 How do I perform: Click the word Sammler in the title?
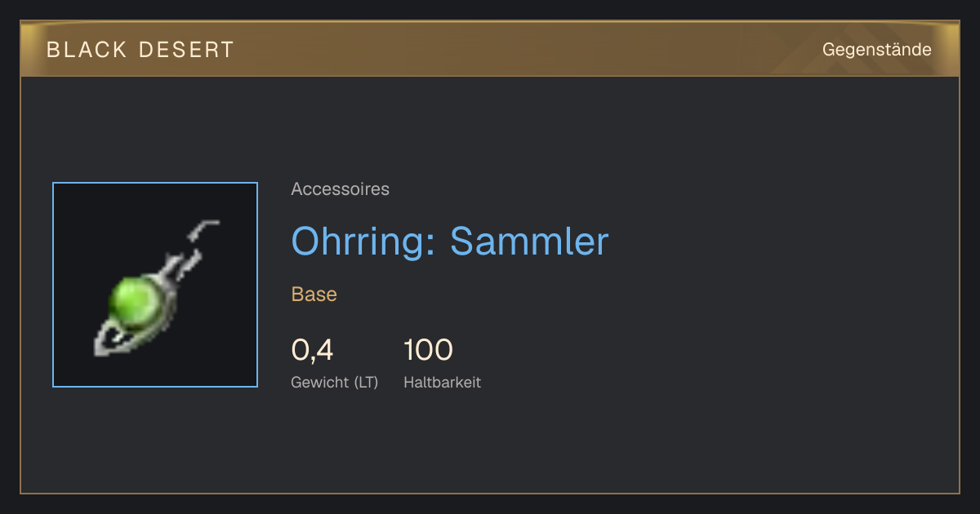coord(529,241)
